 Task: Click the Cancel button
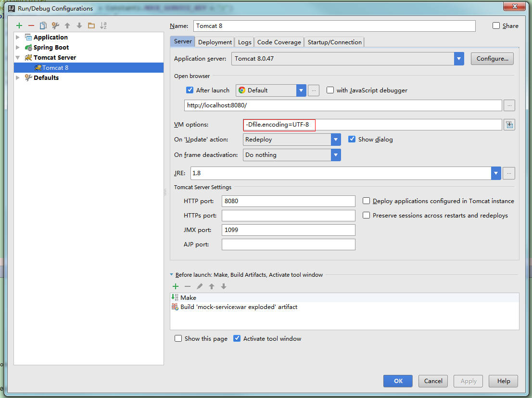coord(433,381)
